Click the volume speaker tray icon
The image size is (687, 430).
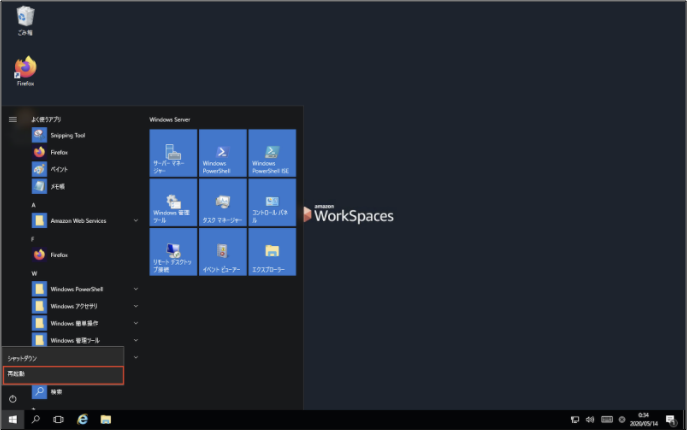(x=590, y=420)
